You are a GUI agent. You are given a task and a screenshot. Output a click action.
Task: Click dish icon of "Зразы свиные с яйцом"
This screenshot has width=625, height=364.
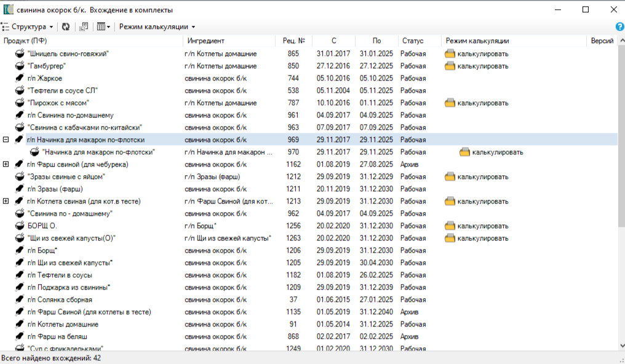pos(20,176)
